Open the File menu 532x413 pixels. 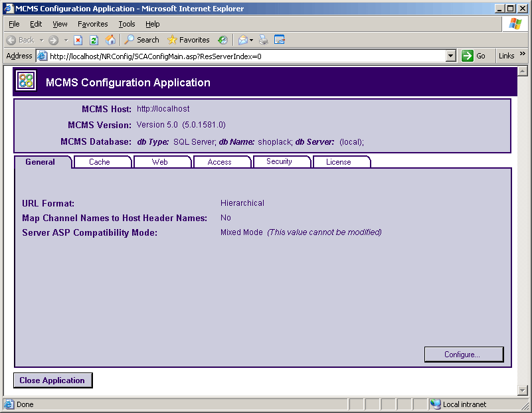[14, 24]
